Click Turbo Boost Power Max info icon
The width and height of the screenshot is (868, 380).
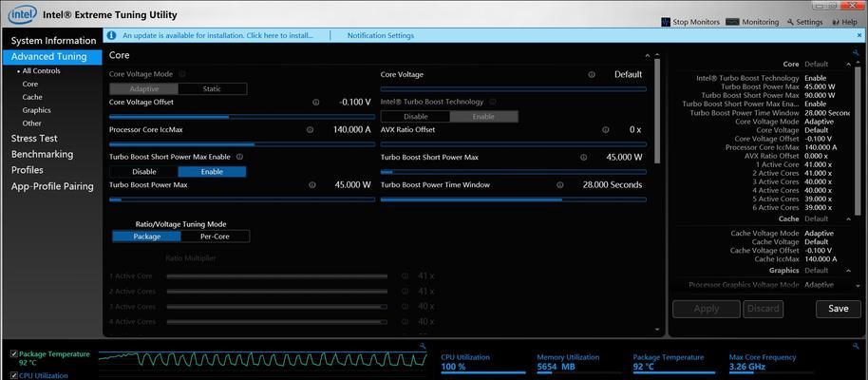(311, 185)
